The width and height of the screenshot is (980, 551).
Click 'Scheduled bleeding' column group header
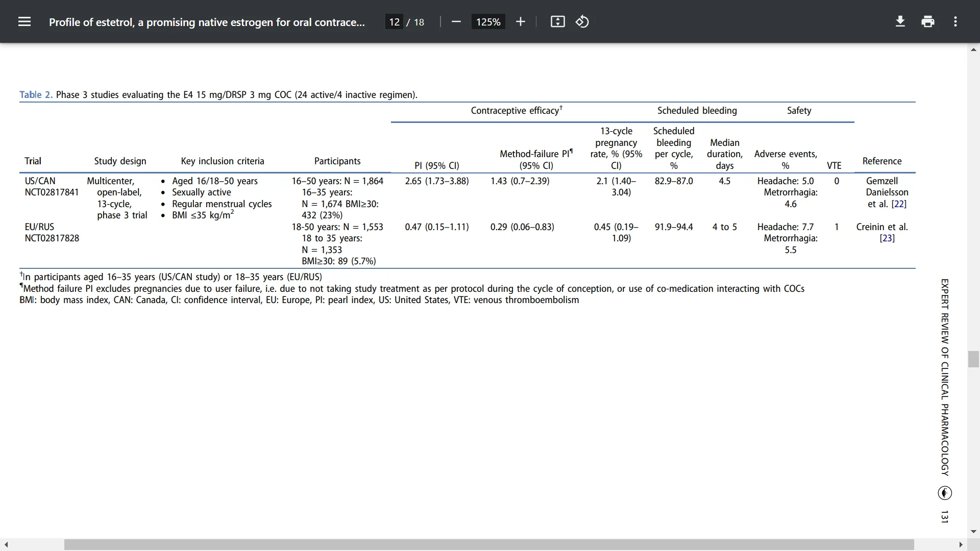tap(697, 111)
